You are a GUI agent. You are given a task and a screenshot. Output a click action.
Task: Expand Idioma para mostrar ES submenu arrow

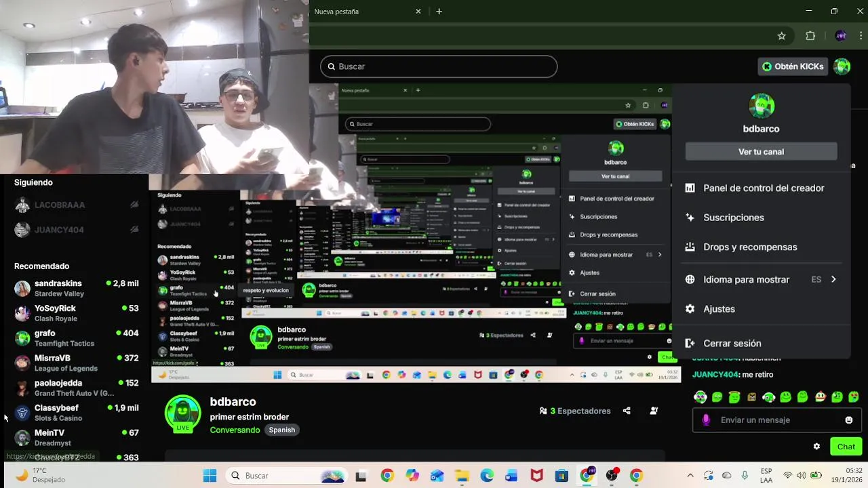[833, 279]
